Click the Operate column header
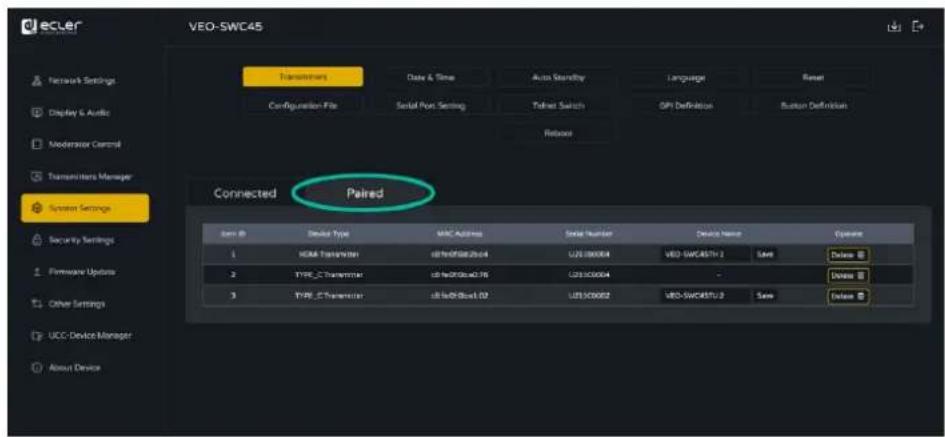This screenshot has height=437, width=945. tap(849, 233)
